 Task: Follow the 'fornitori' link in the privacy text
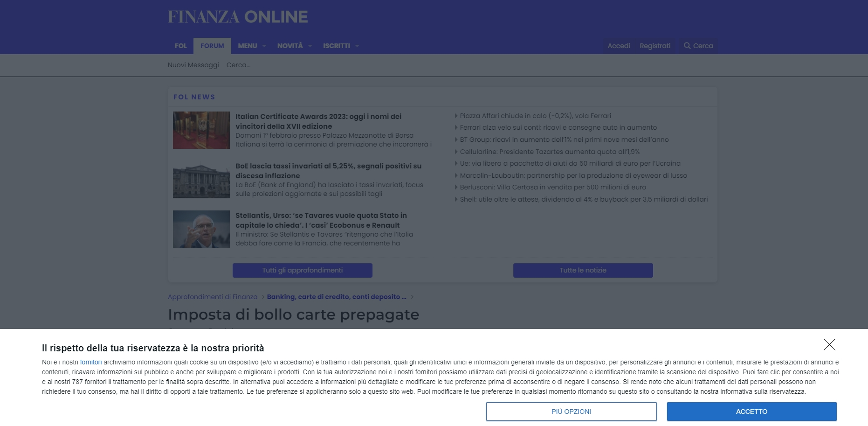91,362
